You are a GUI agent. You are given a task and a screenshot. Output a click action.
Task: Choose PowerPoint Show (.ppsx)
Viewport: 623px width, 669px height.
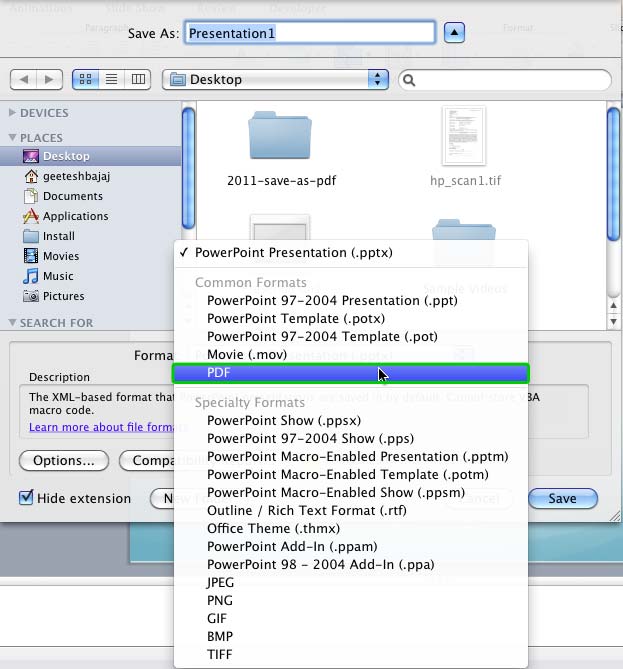click(351, 421)
